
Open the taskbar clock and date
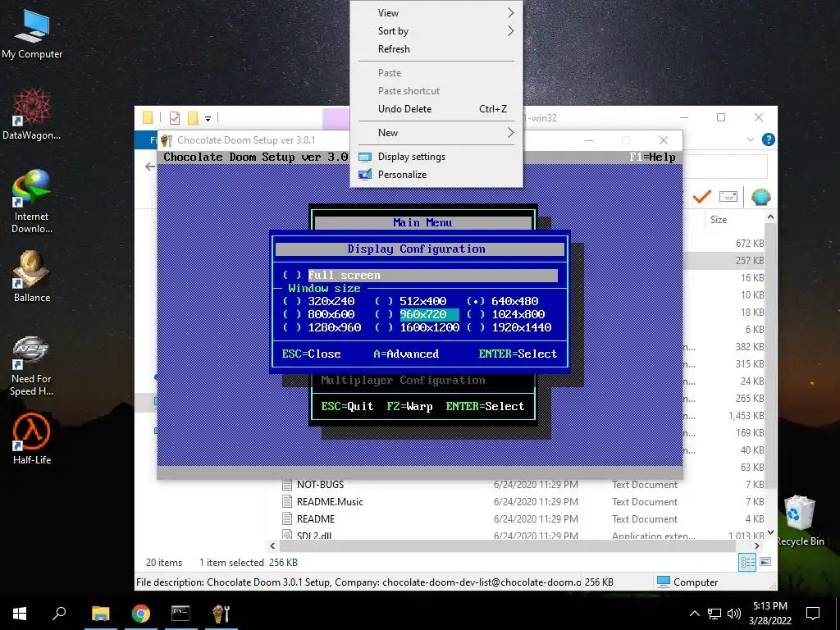[x=769, y=614]
